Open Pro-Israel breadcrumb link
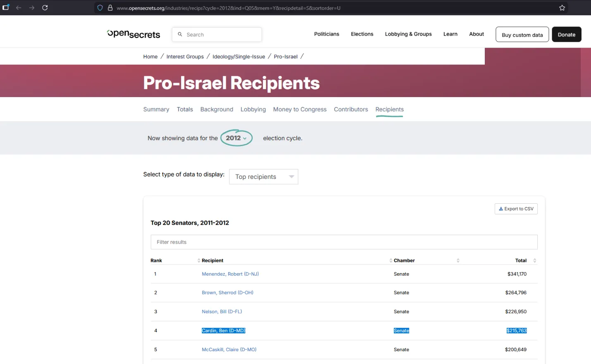 coord(286,57)
